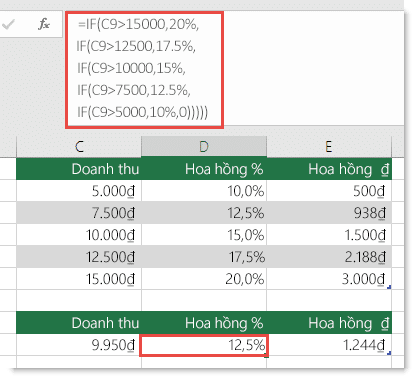The height and width of the screenshot is (383, 419).
Task: Click the Insert Function fx icon
Action: (x=44, y=24)
